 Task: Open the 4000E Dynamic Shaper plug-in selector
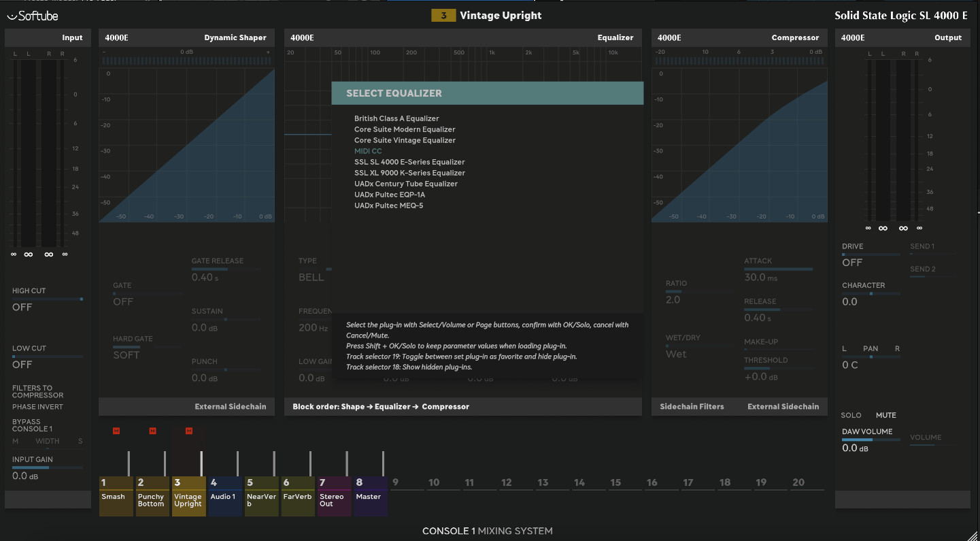[x=186, y=37]
